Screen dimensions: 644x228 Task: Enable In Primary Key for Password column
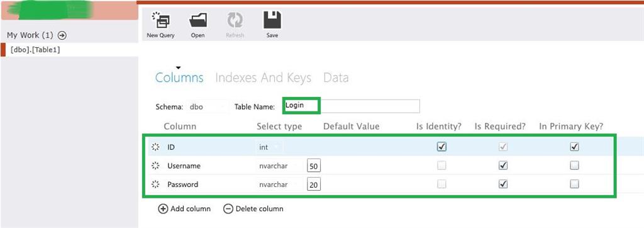pyautogui.click(x=575, y=184)
